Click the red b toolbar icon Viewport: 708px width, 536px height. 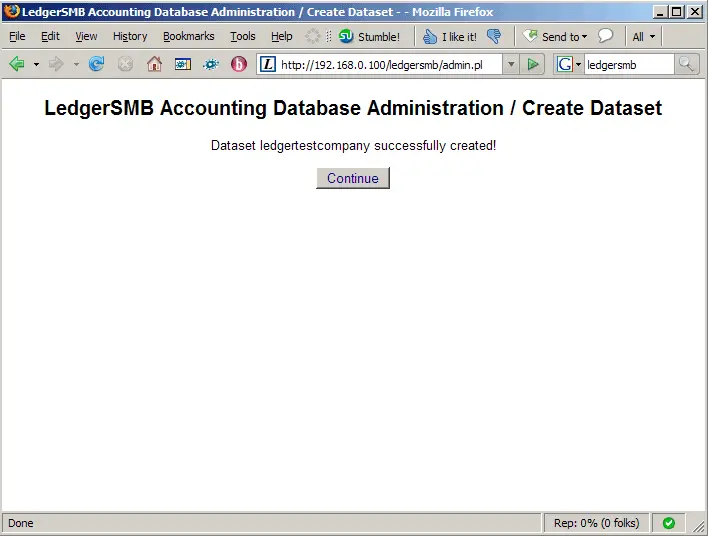[x=239, y=64]
